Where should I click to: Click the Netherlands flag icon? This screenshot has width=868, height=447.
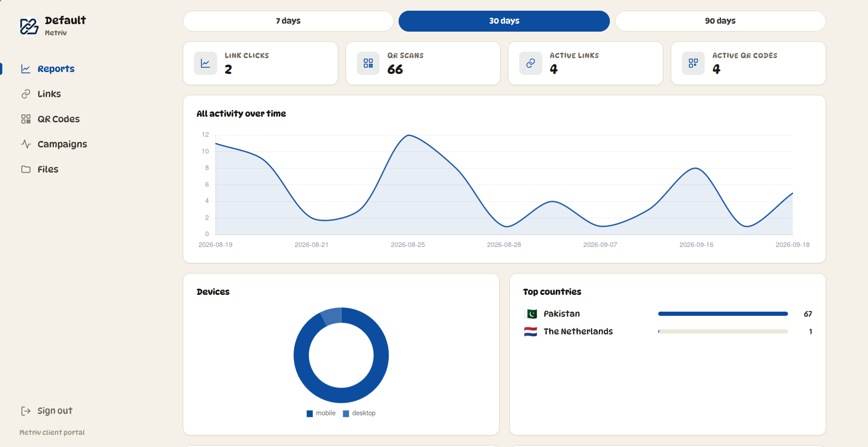tap(531, 332)
